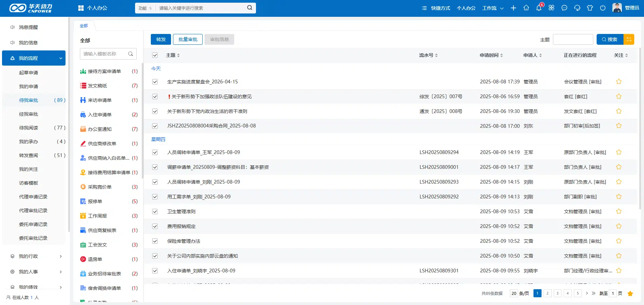Image resolution: width=644 pixels, height=305 pixels.
Task: Click the filled star icon at page footer
Action: click(630, 294)
